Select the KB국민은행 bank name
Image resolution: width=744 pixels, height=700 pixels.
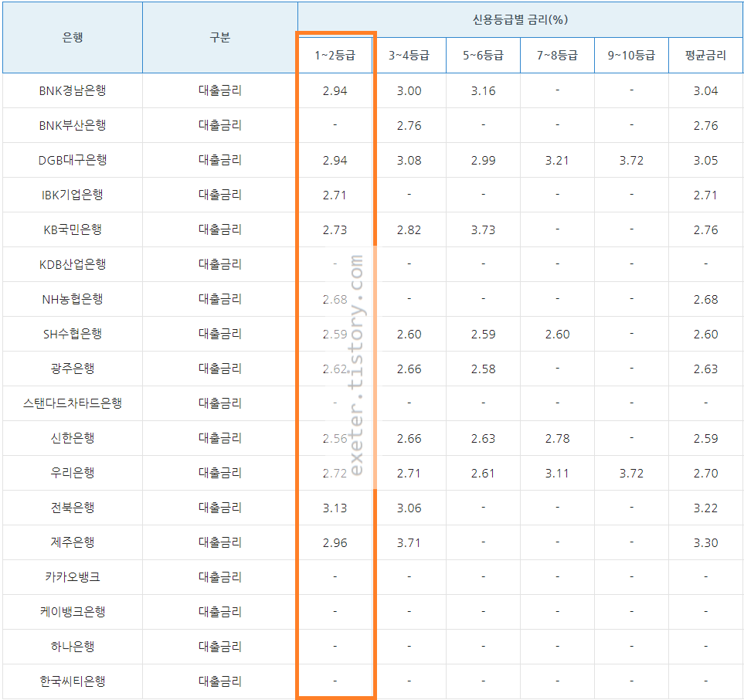(73, 229)
